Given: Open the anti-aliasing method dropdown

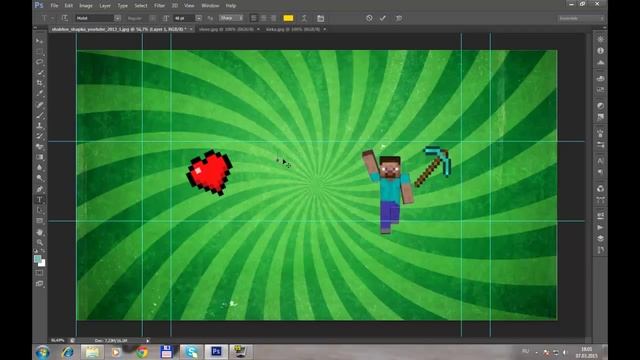Looking at the screenshot, I should coord(231,18).
